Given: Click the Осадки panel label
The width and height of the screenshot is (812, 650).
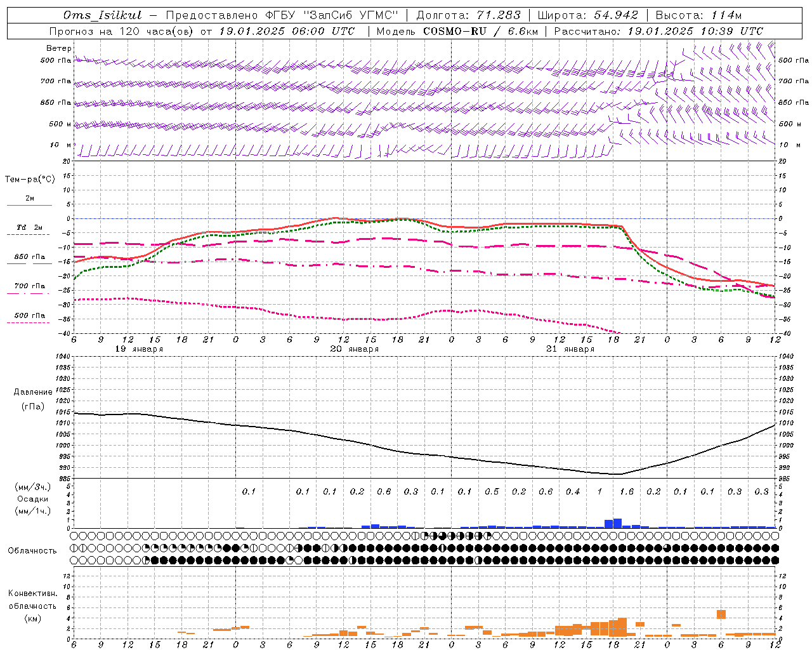Looking at the screenshot, I should [x=33, y=499].
